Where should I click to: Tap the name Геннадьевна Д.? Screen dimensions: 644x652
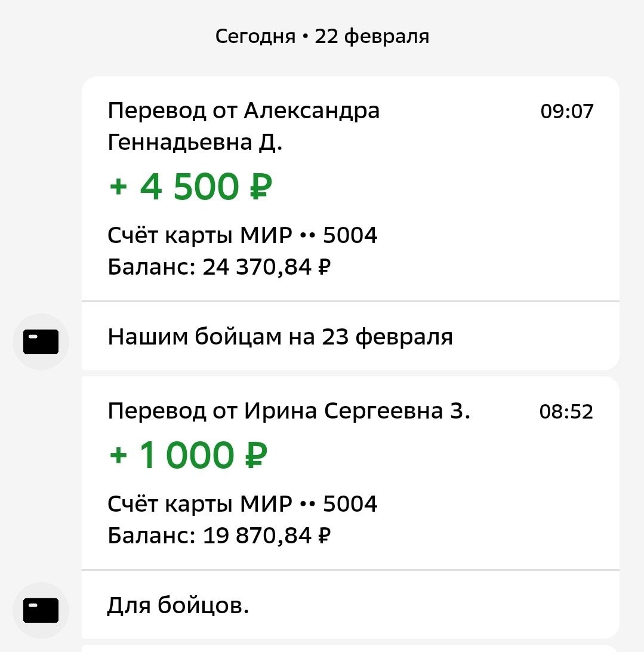pyautogui.click(x=195, y=143)
